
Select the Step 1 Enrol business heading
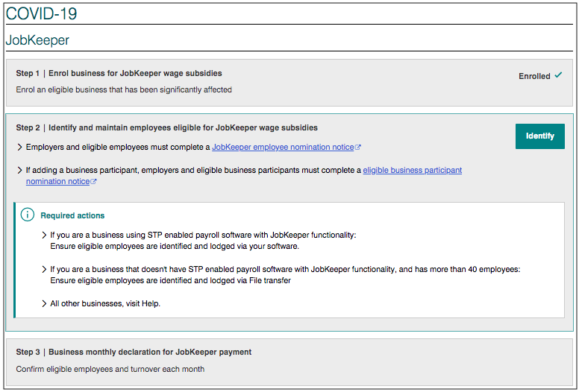tap(119, 73)
